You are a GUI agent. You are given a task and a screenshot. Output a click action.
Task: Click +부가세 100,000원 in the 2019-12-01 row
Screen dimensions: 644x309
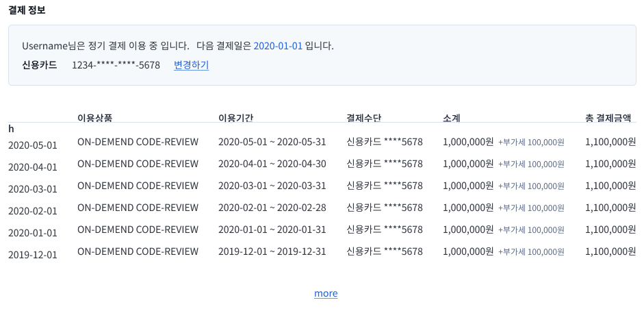(x=531, y=251)
